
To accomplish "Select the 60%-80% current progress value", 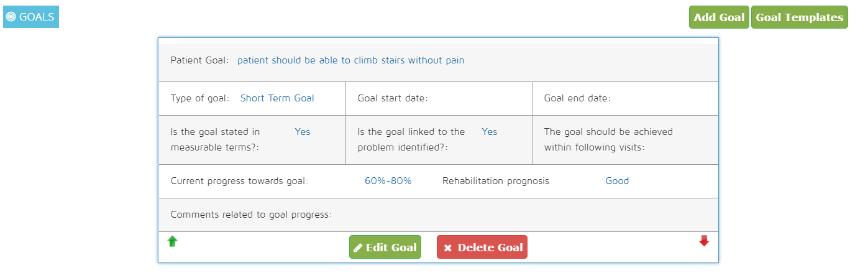I will pos(388,181).
